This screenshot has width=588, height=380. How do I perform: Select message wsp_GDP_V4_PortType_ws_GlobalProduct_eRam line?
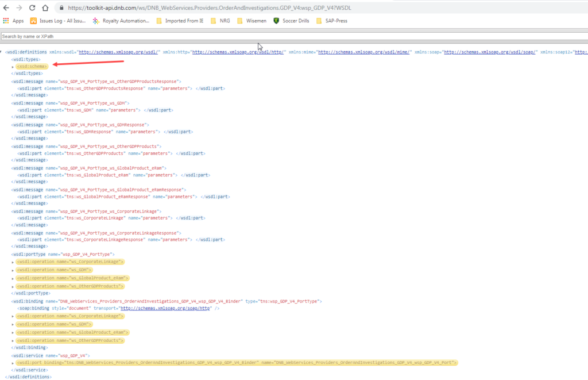click(x=89, y=168)
